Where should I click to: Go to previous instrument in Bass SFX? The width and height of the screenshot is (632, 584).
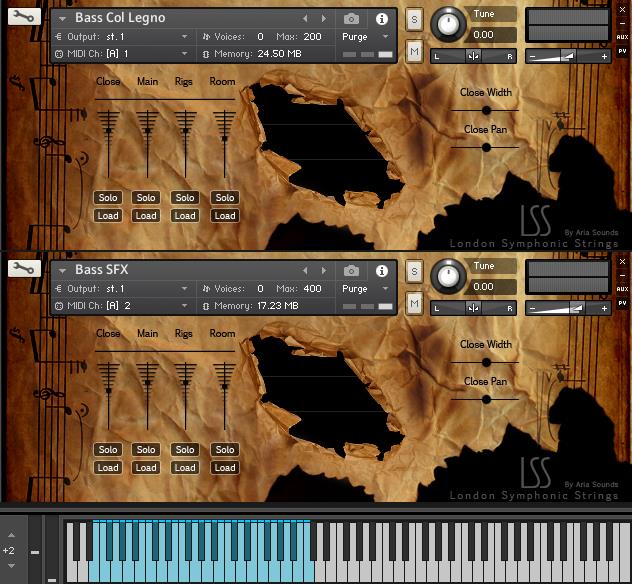click(305, 270)
